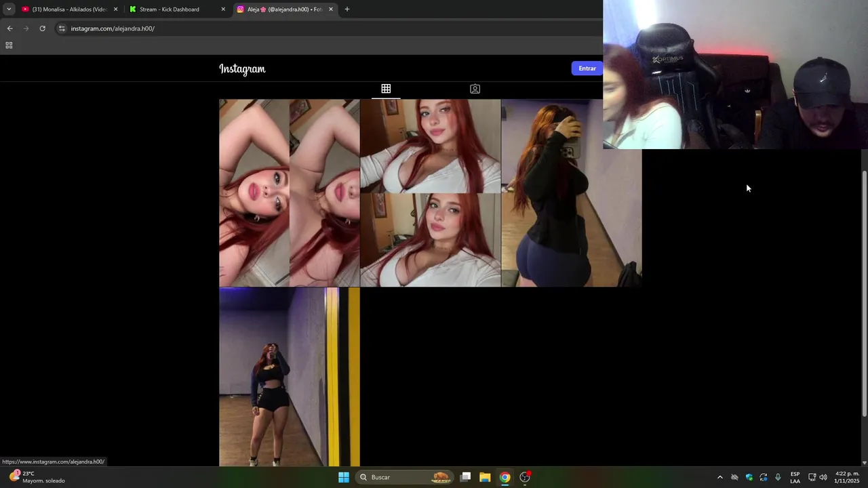The image size is (868, 488).
Task: Open Windows Security shield tray icon
Action: [749, 477]
